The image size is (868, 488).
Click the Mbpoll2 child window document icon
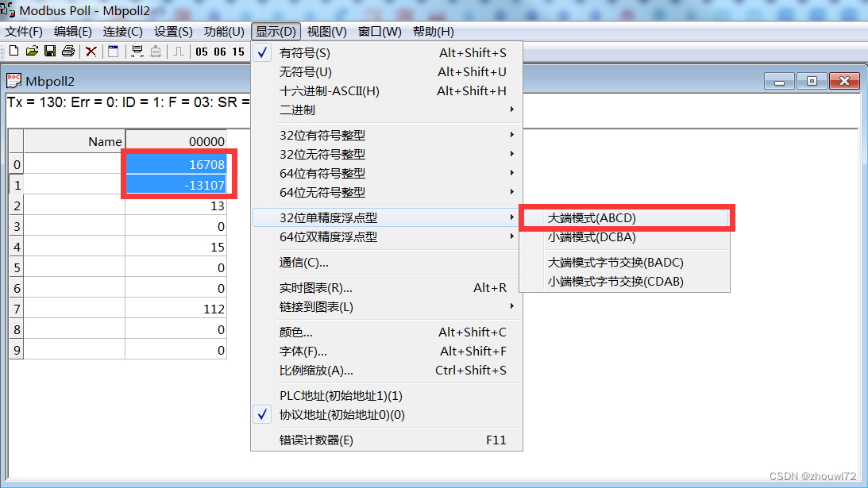[x=14, y=81]
